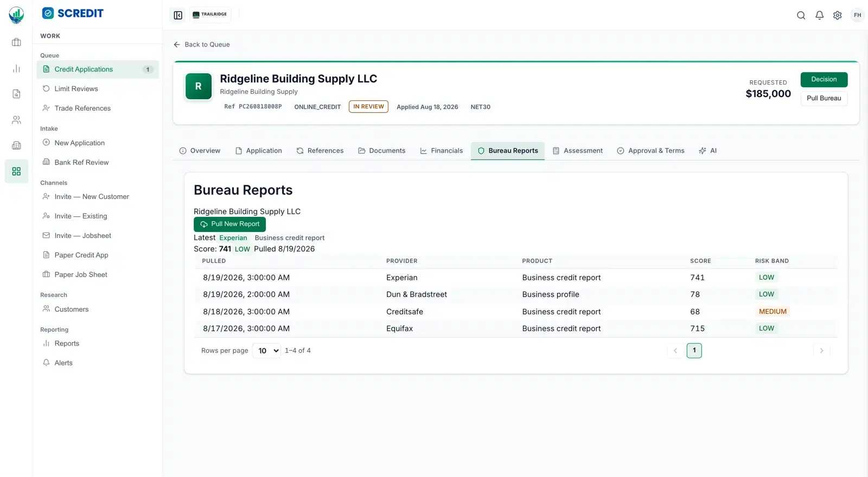The height and width of the screenshot is (477, 868).
Task: Click the green R company avatar
Action: point(199,86)
